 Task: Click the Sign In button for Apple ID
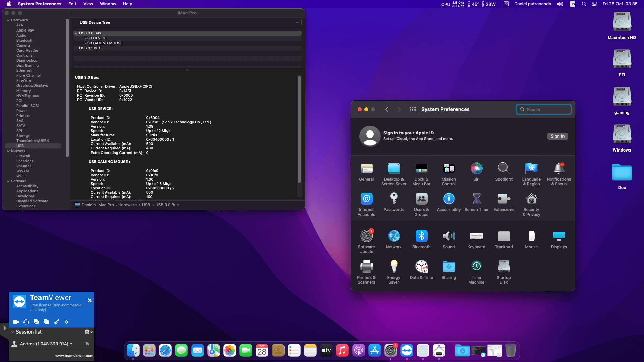[557, 136]
